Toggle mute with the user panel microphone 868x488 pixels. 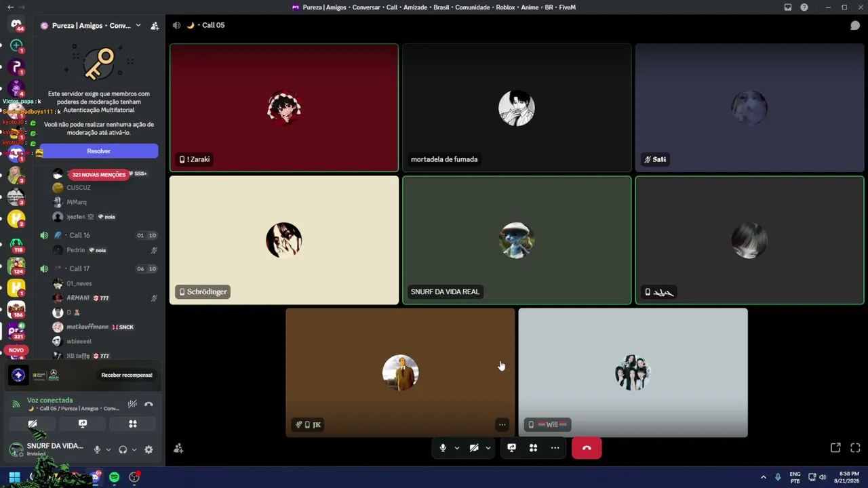(97, 449)
